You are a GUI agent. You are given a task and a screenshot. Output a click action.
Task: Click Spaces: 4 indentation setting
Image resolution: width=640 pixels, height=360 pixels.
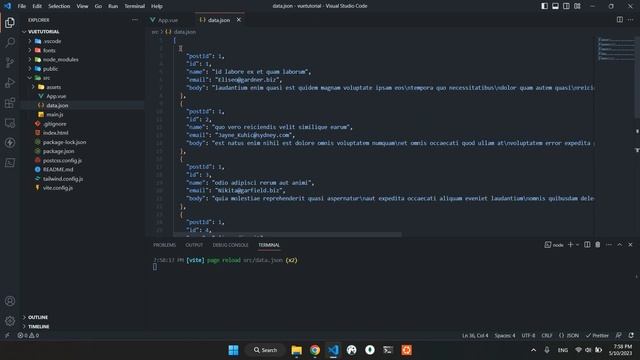(504, 335)
